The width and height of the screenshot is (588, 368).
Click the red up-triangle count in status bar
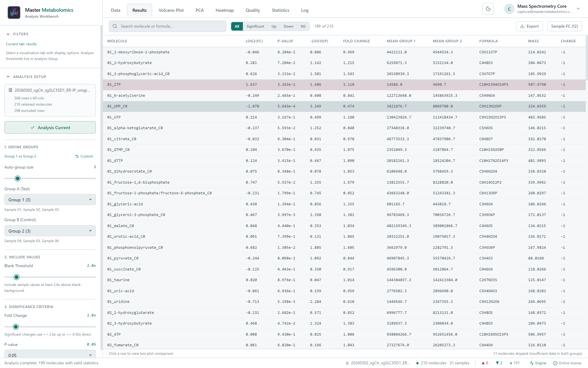click(485, 363)
